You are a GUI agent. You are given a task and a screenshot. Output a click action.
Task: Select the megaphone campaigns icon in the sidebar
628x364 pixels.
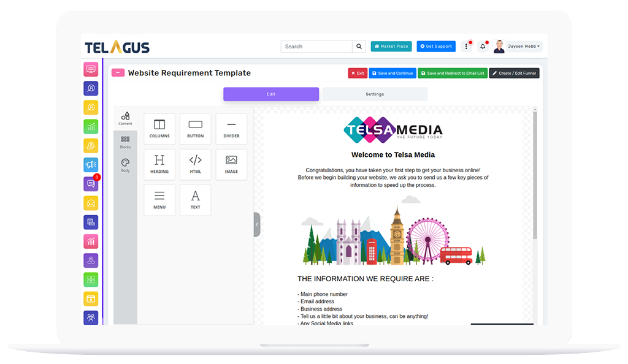click(x=91, y=165)
